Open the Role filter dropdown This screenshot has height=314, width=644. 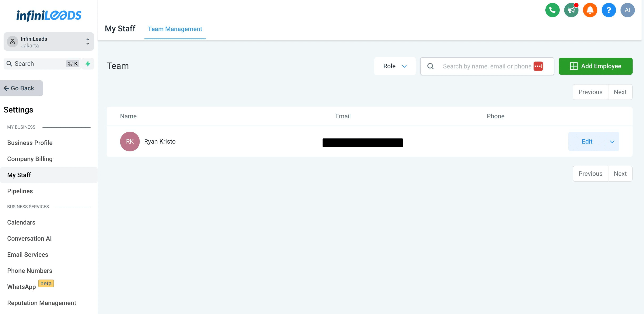coord(395,66)
